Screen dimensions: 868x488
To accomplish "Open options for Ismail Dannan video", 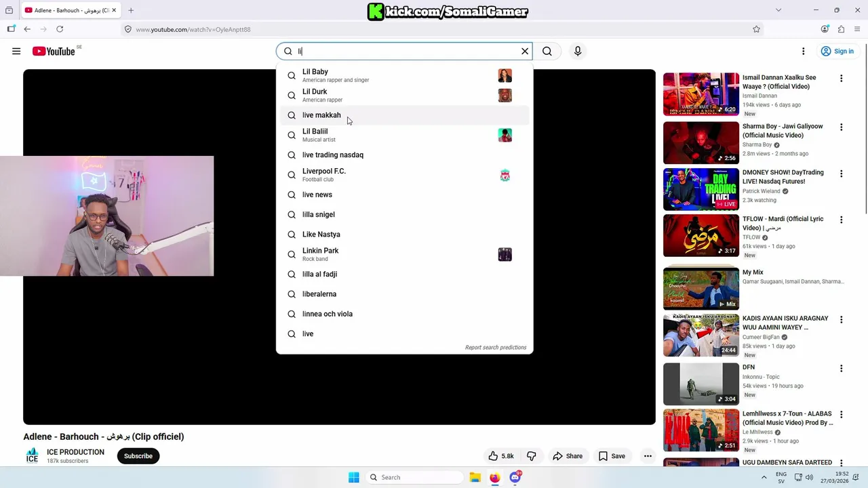I will [x=841, y=79].
